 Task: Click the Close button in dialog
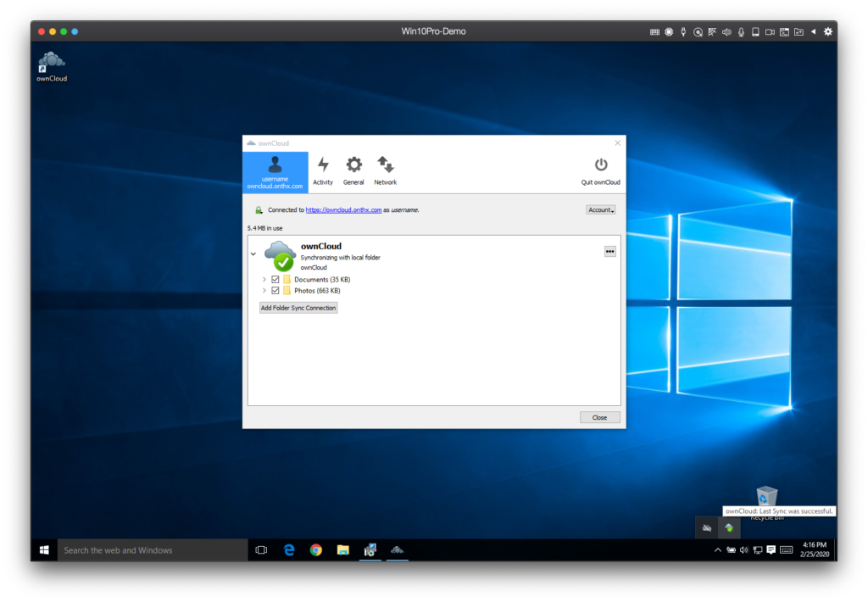pos(599,417)
